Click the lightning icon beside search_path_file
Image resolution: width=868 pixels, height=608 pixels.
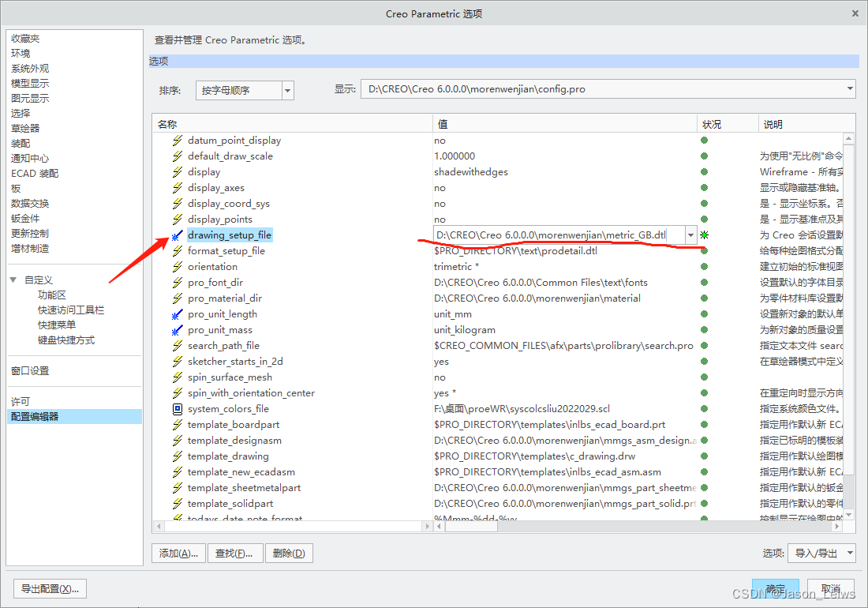click(x=177, y=346)
